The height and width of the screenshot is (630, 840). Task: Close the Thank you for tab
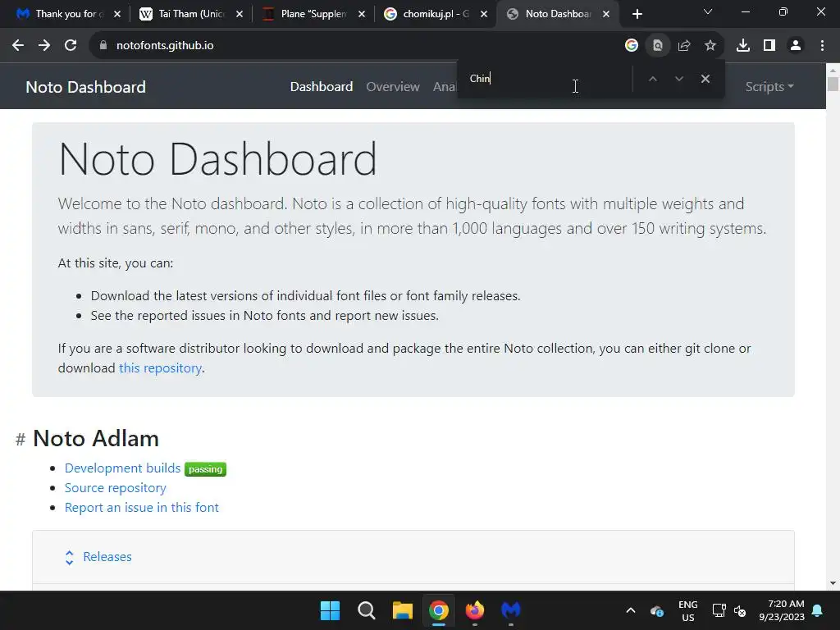click(117, 14)
